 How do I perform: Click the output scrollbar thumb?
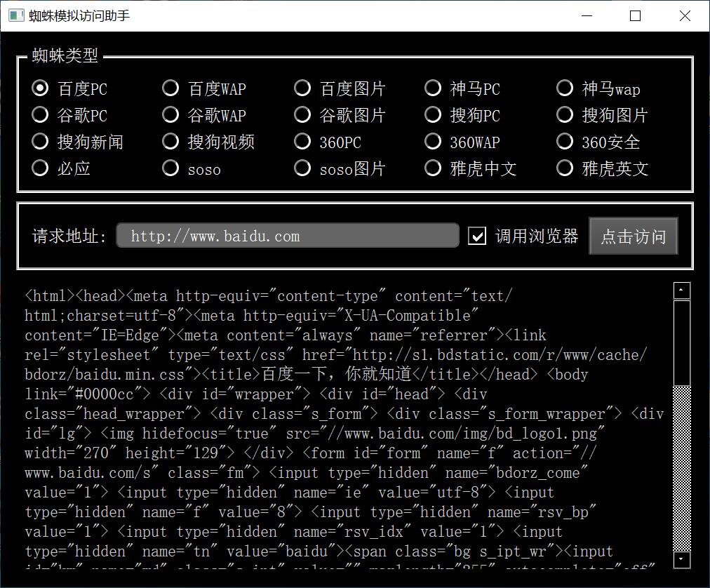click(x=681, y=343)
